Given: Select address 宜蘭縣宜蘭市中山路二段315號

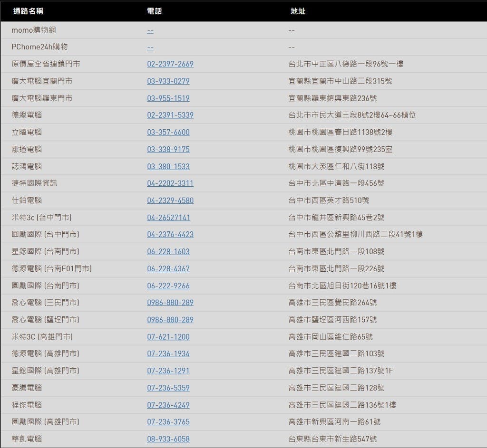Looking at the screenshot, I should coord(341,81).
